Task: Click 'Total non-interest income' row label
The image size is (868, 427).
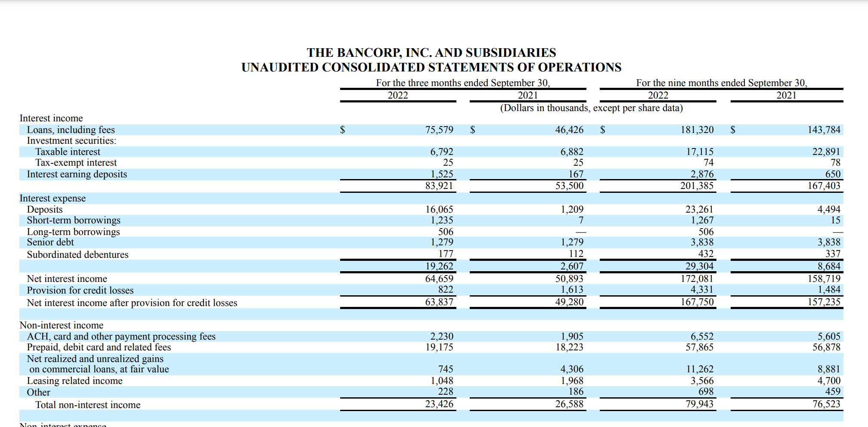Action: [x=88, y=405]
